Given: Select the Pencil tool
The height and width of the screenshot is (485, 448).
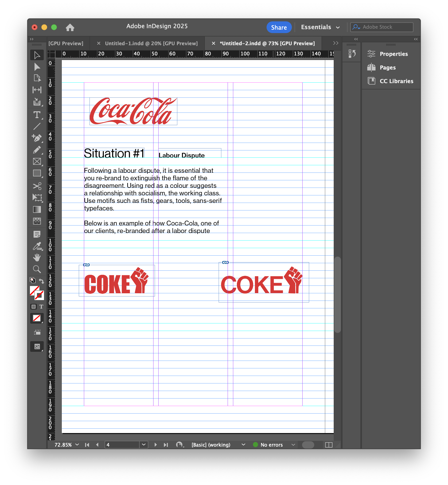Looking at the screenshot, I should 37,150.
